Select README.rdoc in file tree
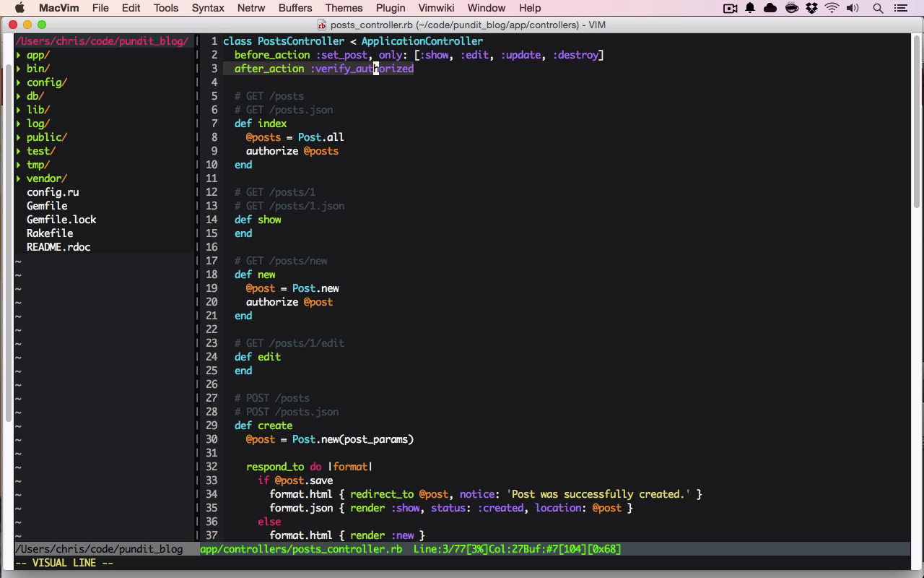Viewport: 924px width, 578px height. 58,247
